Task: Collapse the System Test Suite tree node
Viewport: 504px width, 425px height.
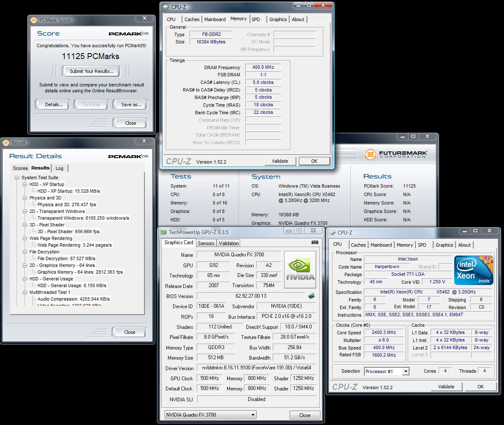Action: click(x=16, y=178)
